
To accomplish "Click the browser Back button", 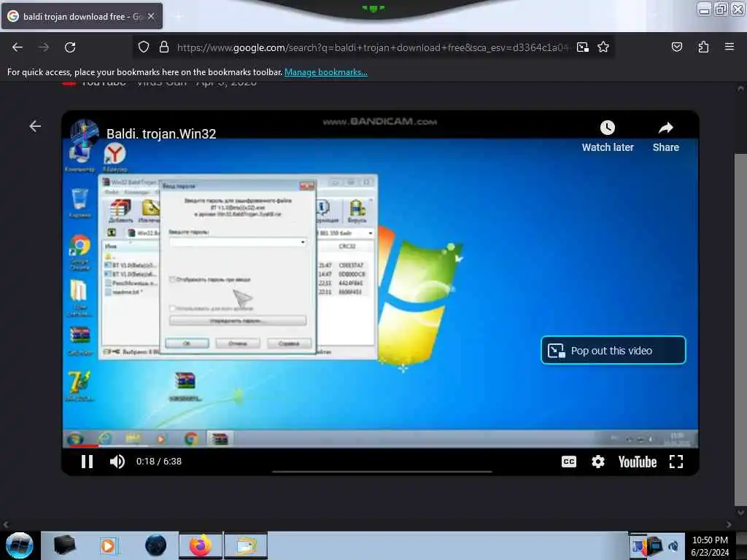I will tap(18, 47).
